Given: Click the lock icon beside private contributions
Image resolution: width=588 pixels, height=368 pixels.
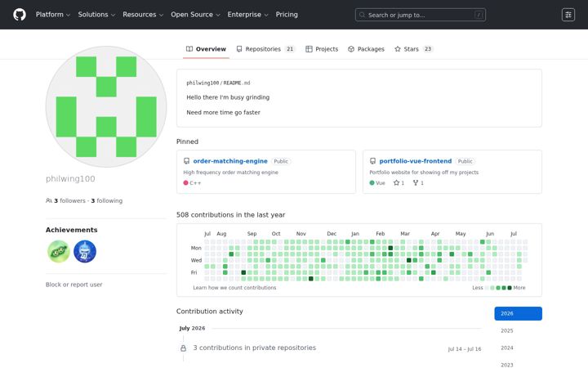Looking at the screenshot, I should (184, 348).
